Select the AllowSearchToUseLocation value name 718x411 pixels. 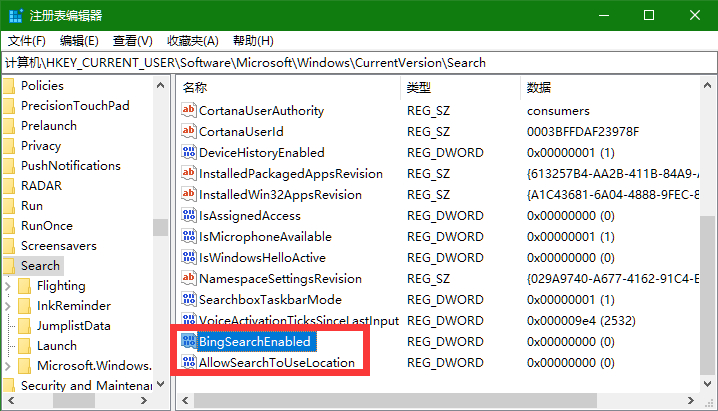[277, 362]
